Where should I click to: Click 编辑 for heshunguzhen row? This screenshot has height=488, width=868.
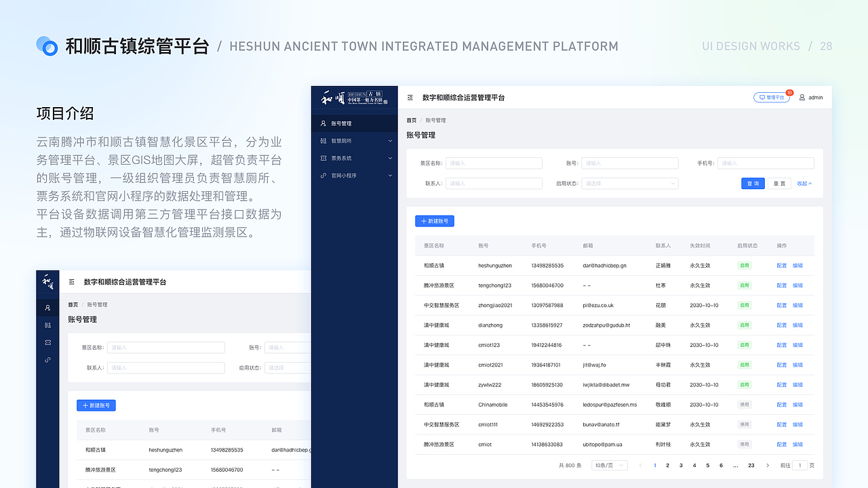(797, 266)
